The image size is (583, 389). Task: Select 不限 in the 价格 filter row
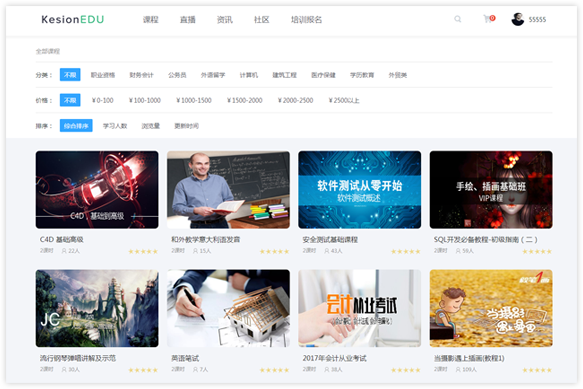(x=70, y=100)
